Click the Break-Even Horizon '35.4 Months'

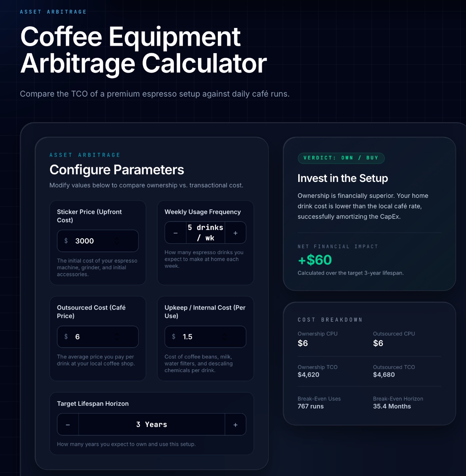tap(392, 407)
